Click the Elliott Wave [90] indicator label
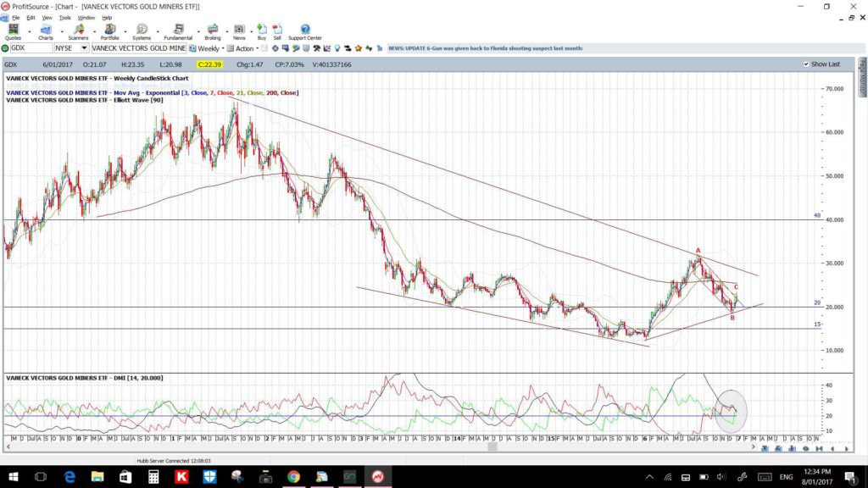This screenshot has height=488, width=868. (x=85, y=100)
